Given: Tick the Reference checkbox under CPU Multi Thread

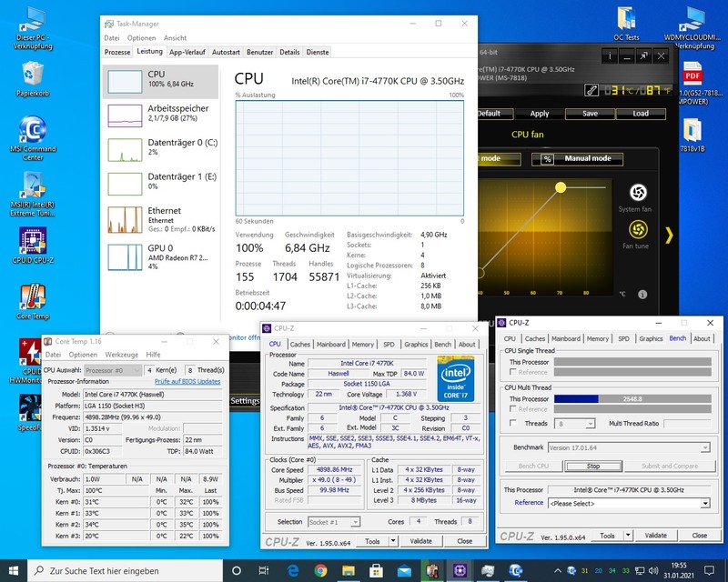Looking at the screenshot, I should coord(513,408).
